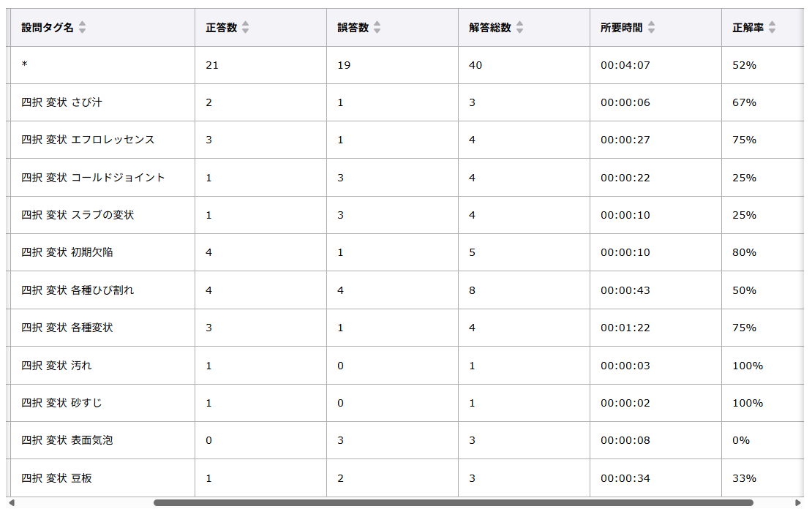Click the ascending sort arrow on 解答総数

click(x=519, y=24)
